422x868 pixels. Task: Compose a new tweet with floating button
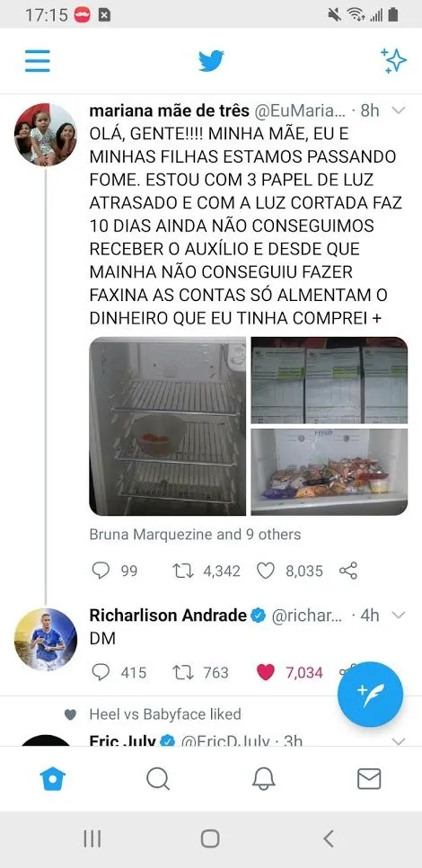click(371, 695)
